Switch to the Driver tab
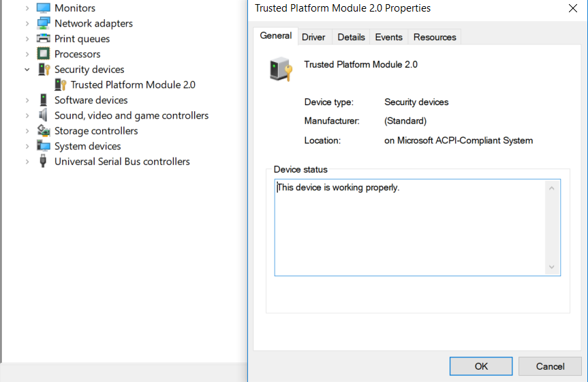 (313, 38)
